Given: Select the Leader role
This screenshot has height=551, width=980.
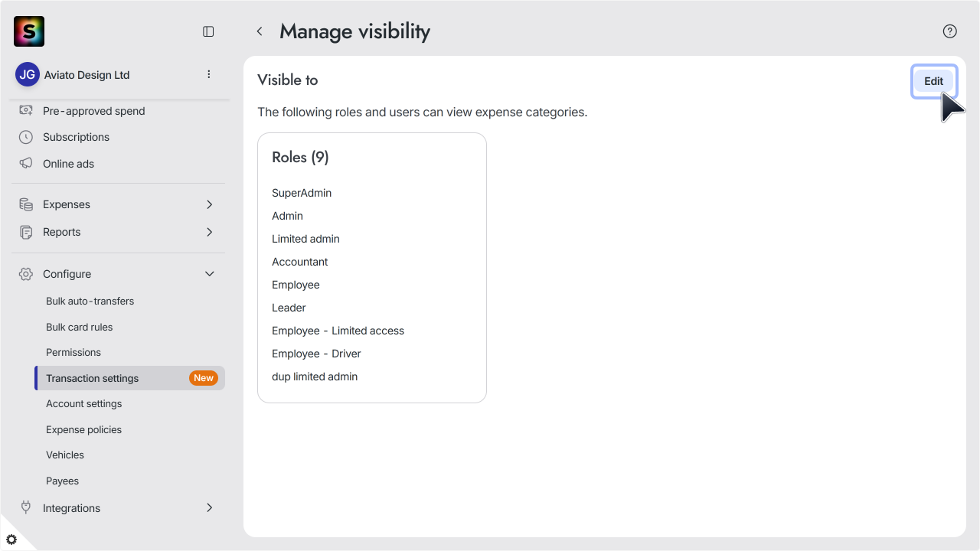Looking at the screenshot, I should 289,308.
